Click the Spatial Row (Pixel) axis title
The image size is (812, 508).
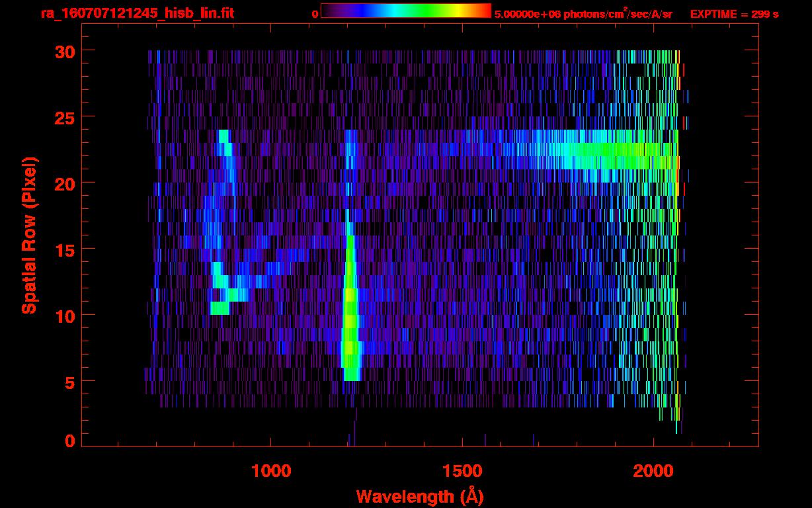tap(29, 235)
